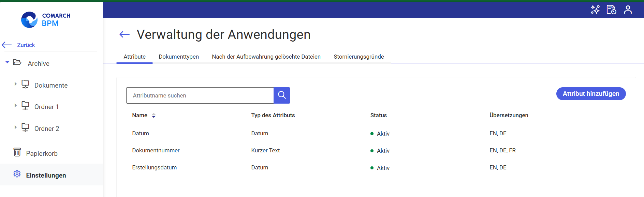Click the Dokumente cabinet icon

25,84
